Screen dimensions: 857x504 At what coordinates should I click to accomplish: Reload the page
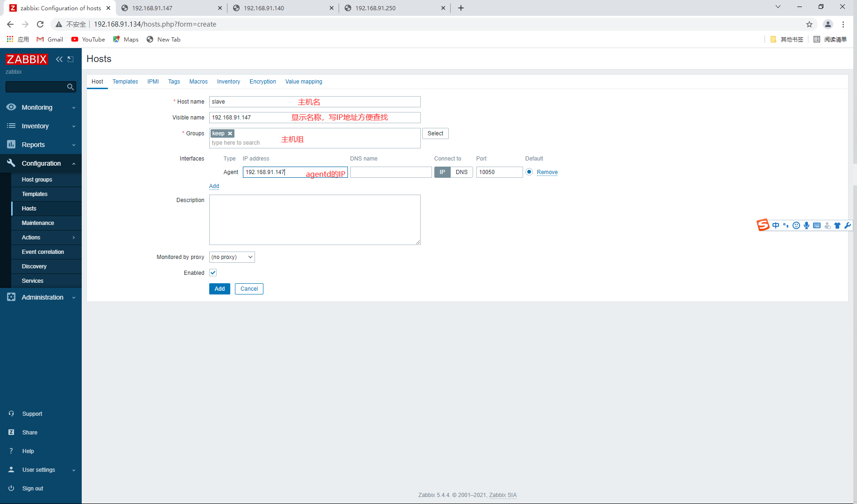click(40, 24)
